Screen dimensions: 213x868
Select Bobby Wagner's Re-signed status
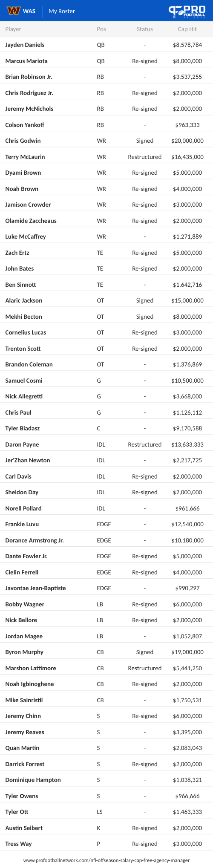pyautogui.click(x=145, y=604)
